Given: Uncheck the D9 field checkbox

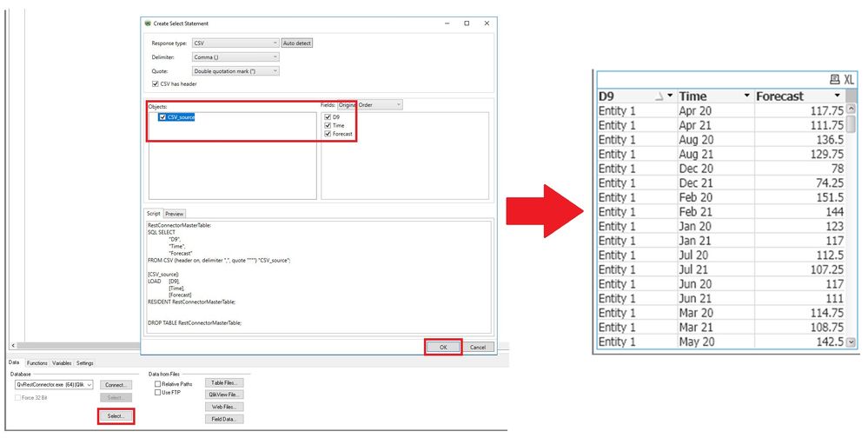Looking at the screenshot, I should coord(328,117).
